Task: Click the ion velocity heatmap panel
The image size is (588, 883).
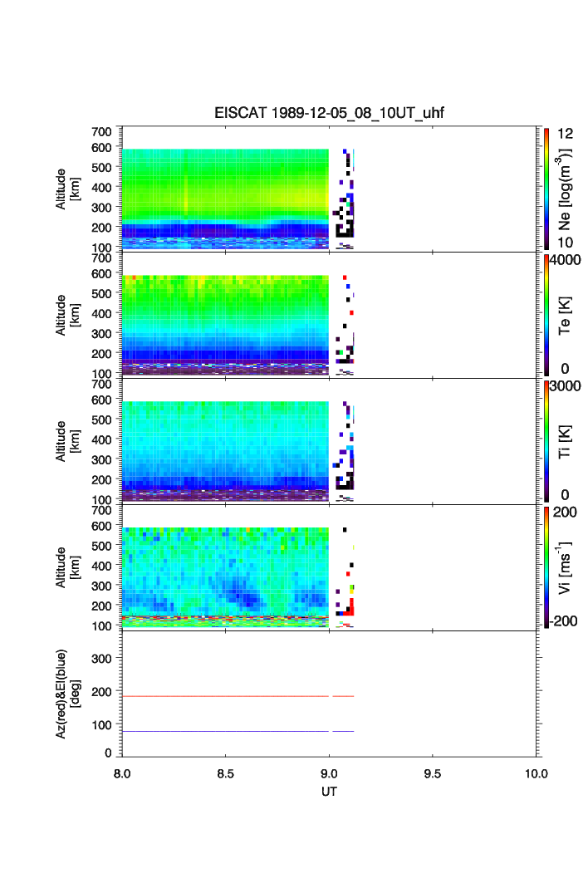Action: [x=225, y=576]
